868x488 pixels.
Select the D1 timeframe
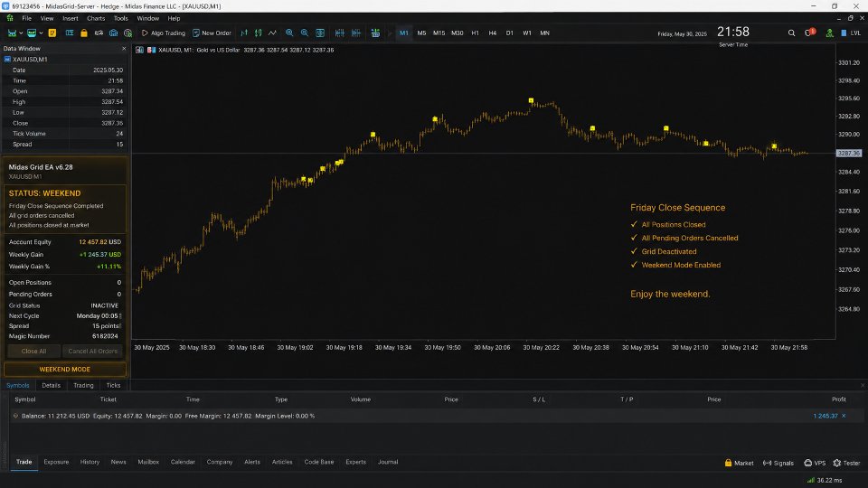point(510,33)
